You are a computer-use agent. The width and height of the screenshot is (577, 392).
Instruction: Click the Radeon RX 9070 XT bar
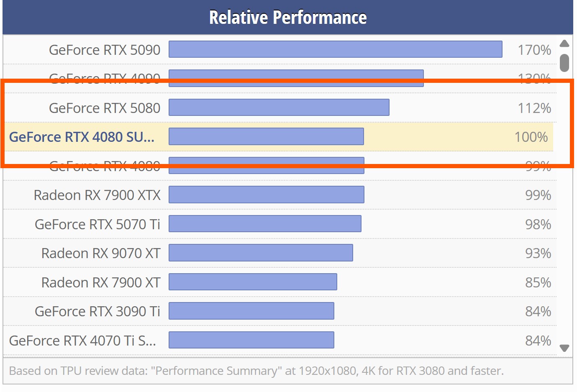261,253
